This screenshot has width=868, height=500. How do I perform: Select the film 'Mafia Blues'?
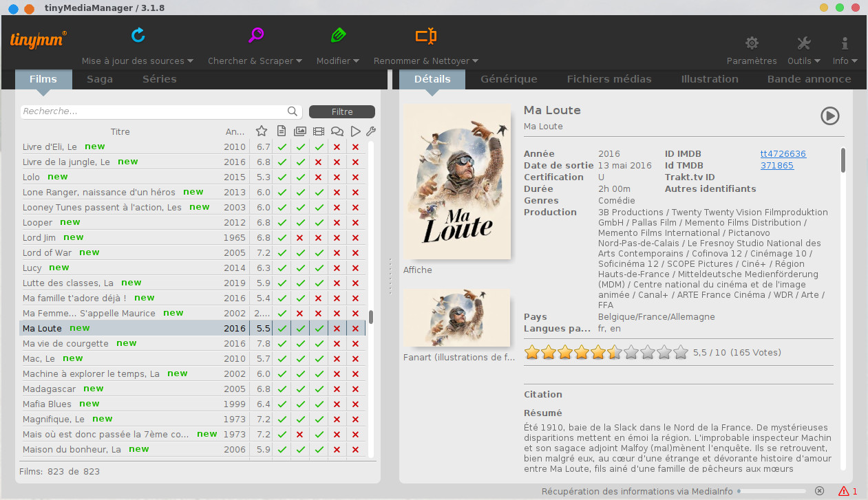193,404
